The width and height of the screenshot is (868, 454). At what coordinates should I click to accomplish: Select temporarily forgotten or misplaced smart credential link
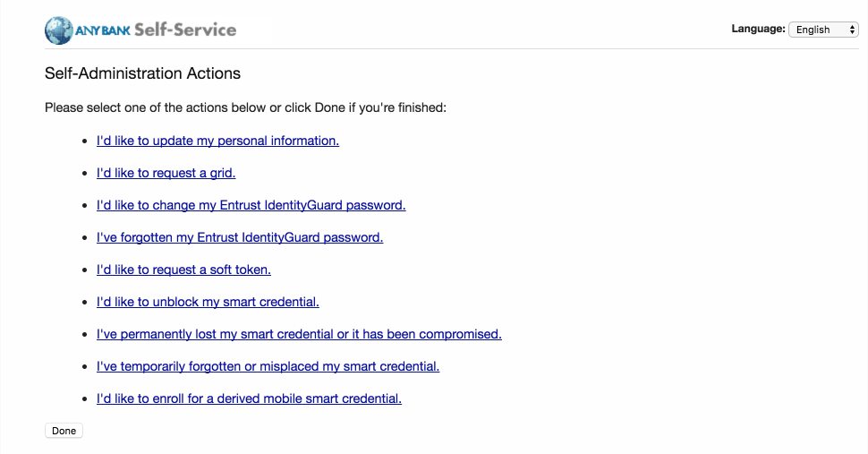(x=268, y=366)
